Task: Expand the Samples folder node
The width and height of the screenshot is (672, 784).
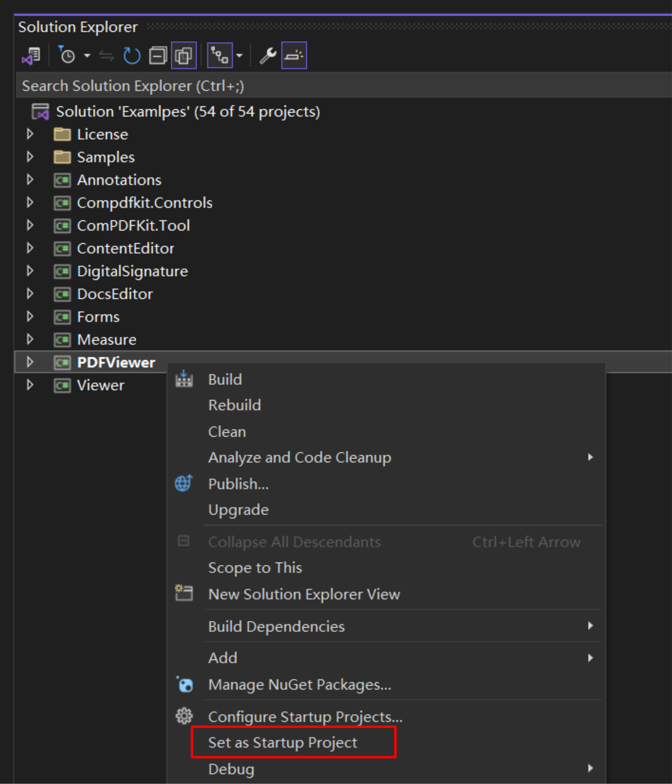Action: coord(30,157)
